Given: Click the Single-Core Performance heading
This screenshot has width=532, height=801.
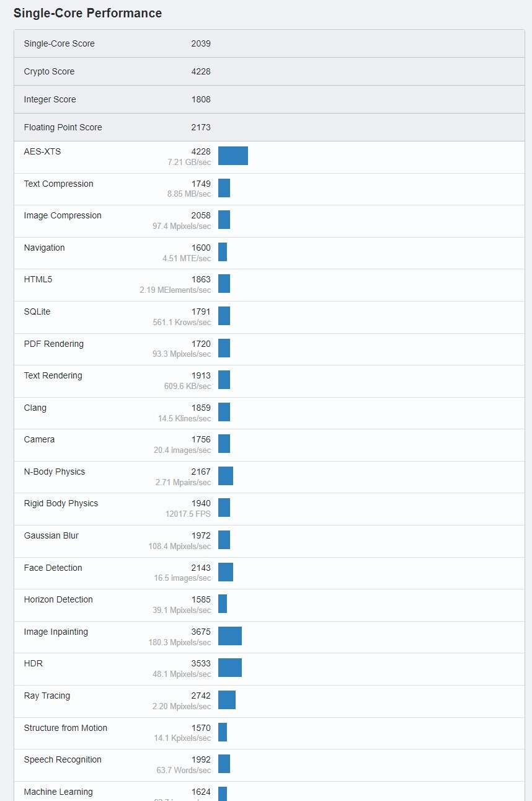Looking at the screenshot, I should pyautogui.click(x=87, y=13).
